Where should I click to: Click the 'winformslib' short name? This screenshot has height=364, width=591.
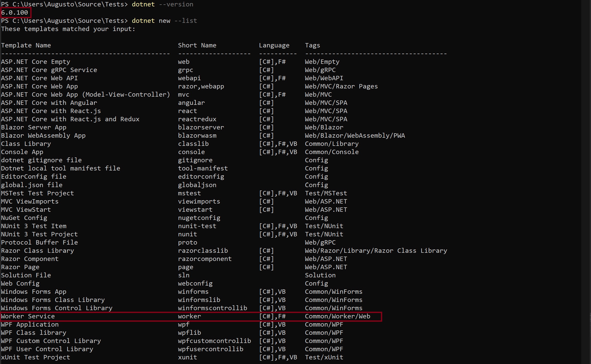tap(199, 300)
